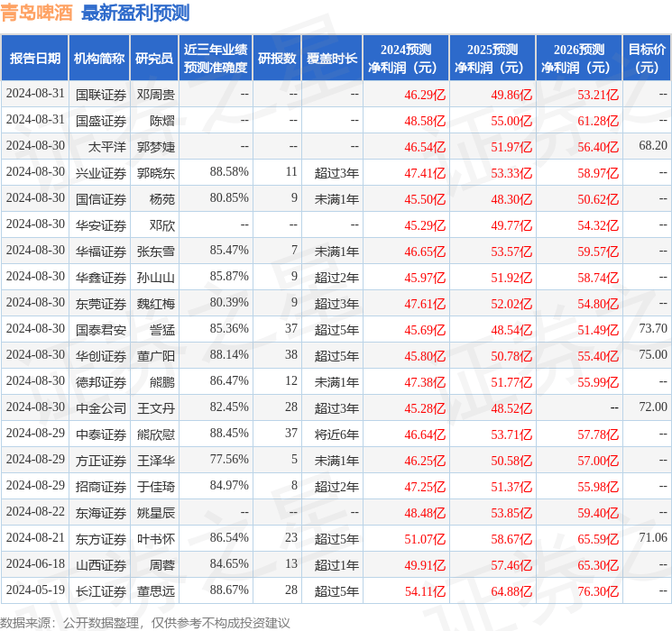Click the 国信证券 cell
Viewport: 672px width, 631px height.
pyautogui.click(x=101, y=199)
